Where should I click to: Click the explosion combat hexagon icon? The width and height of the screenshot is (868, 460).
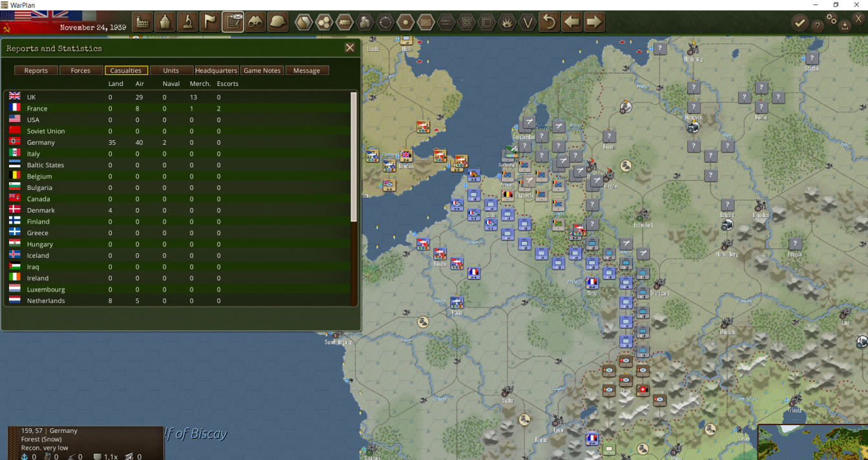pyautogui.click(x=508, y=23)
